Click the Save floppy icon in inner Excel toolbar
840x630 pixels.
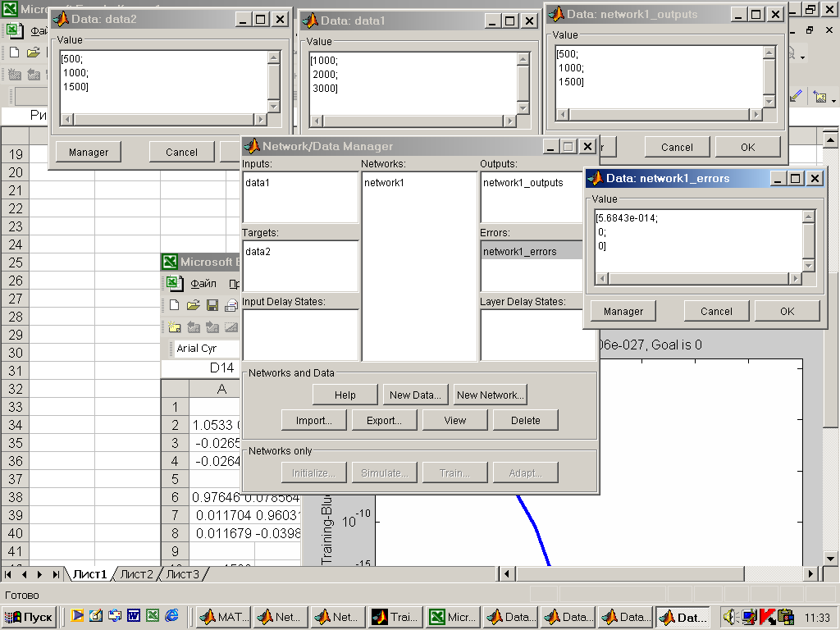[x=212, y=305]
